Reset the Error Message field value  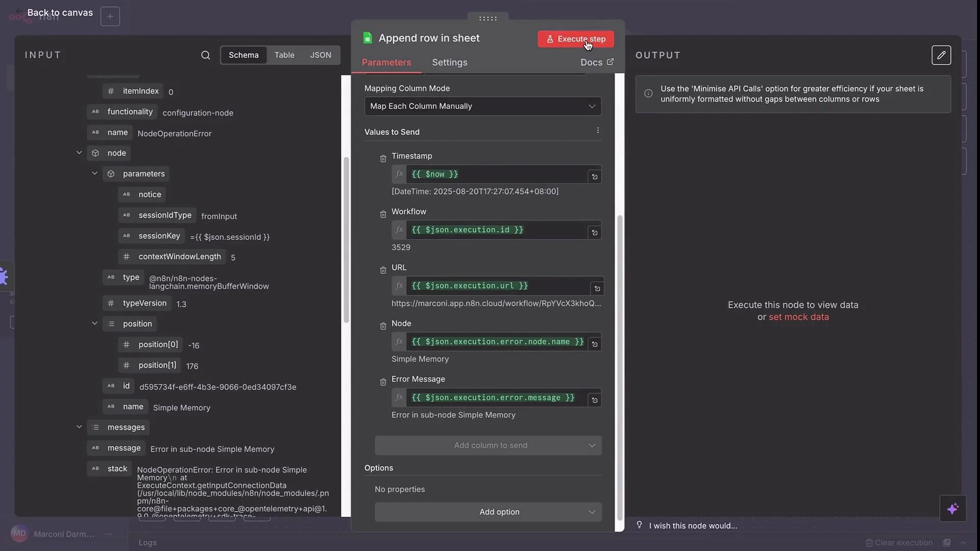(595, 400)
